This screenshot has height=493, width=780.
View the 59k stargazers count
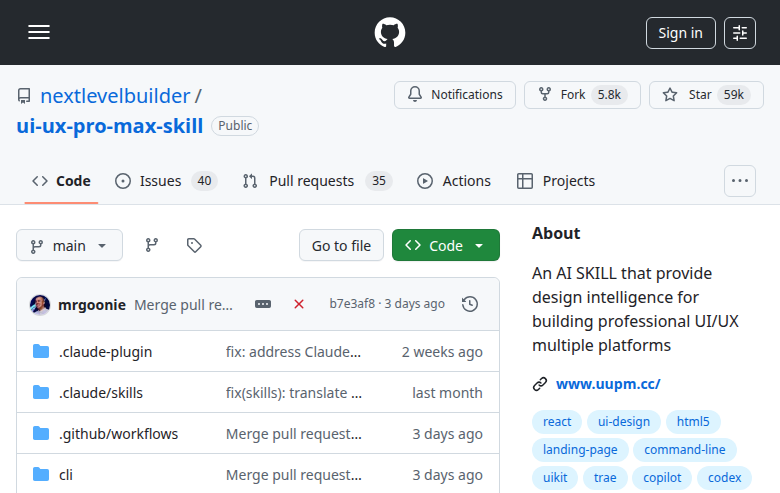pyautogui.click(x=733, y=95)
